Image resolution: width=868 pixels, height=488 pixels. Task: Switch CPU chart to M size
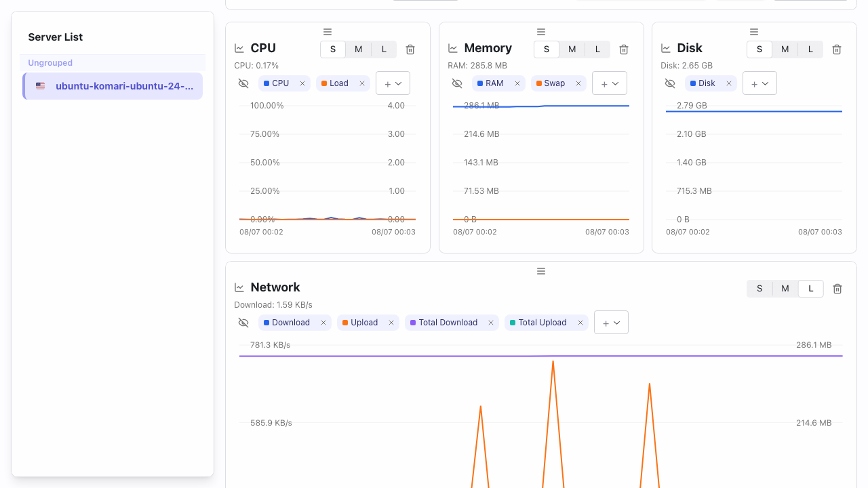(359, 49)
